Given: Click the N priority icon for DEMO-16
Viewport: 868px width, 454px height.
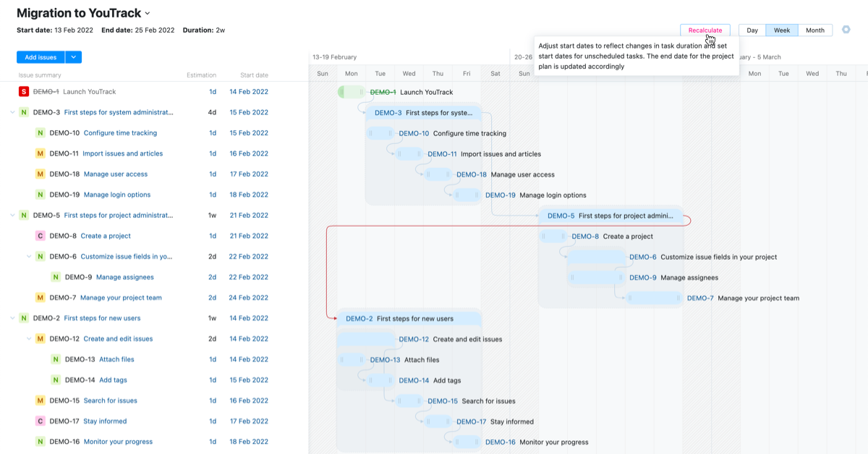Looking at the screenshot, I should point(41,442).
